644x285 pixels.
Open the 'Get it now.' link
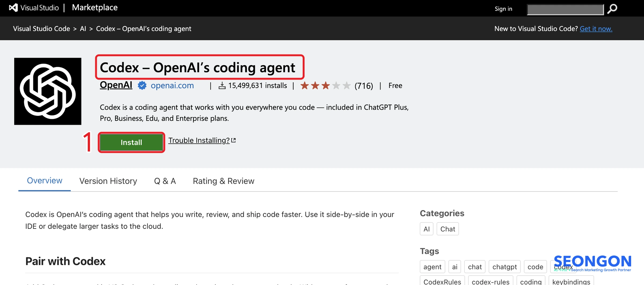pyautogui.click(x=596, y=29)
